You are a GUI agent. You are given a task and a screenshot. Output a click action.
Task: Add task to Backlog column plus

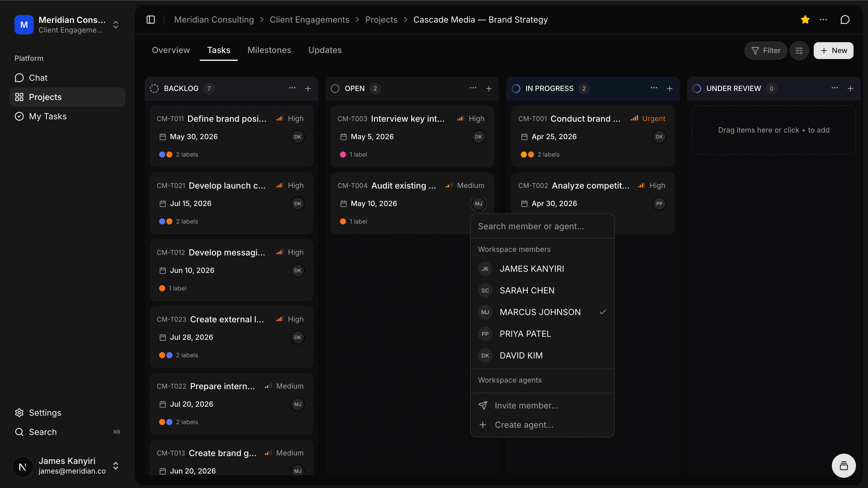308,88
